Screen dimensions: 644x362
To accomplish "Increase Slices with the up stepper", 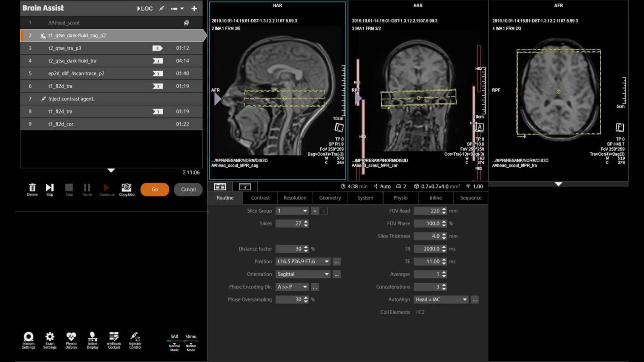I will (x=306, y=222).
